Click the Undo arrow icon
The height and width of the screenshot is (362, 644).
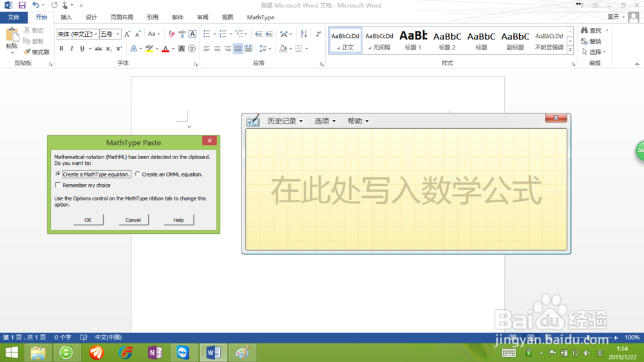pos(35,5)
